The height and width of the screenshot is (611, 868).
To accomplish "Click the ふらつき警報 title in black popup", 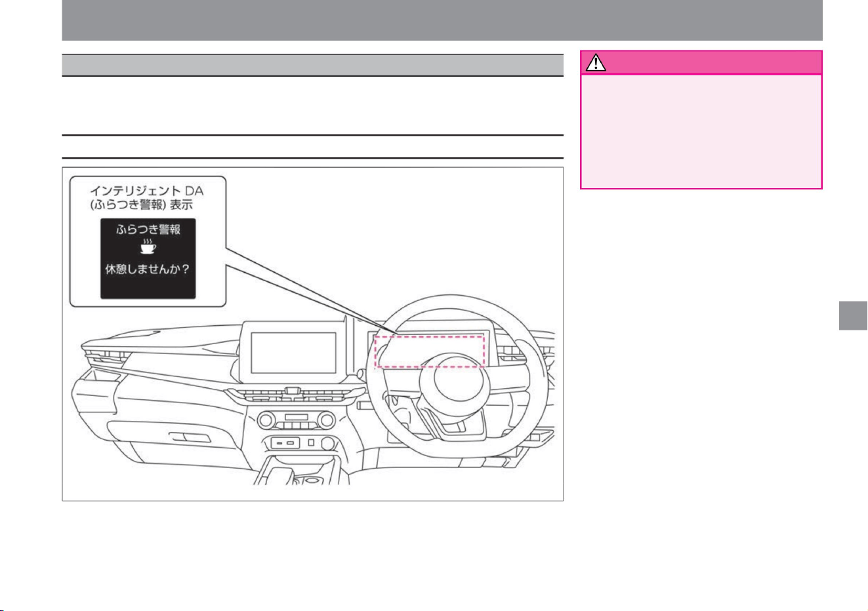I will tap(148, 229).
